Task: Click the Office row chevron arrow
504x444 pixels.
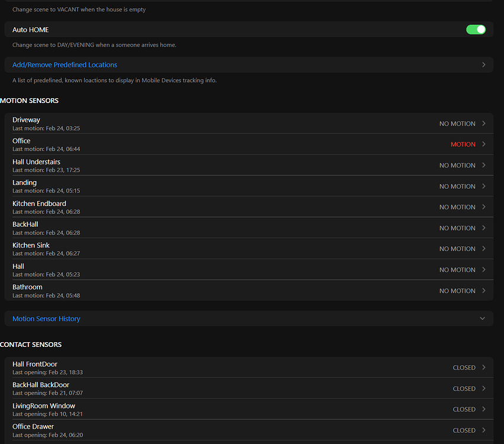Action: click(483, 144)
